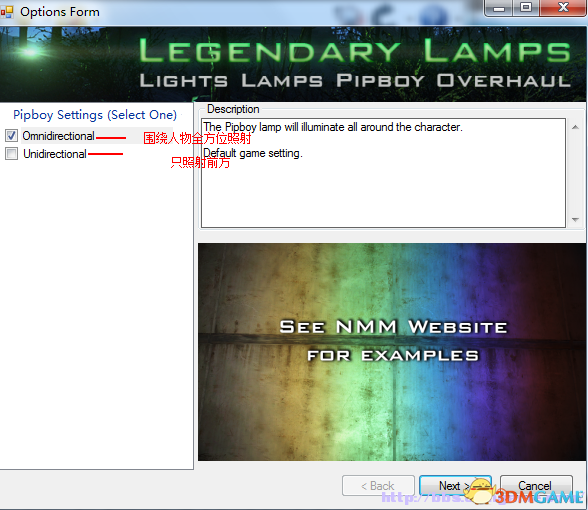
Task: Select the Omnidirectional label text
Action: [58, 136]
